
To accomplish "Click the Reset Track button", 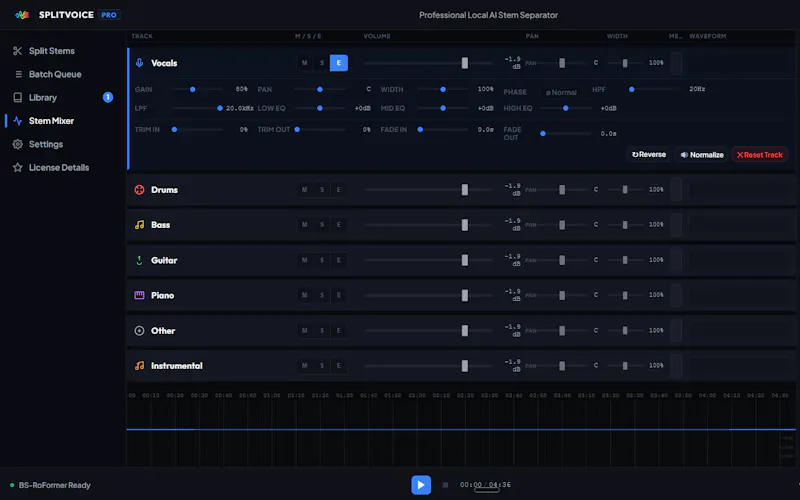I will coord(760,155).
